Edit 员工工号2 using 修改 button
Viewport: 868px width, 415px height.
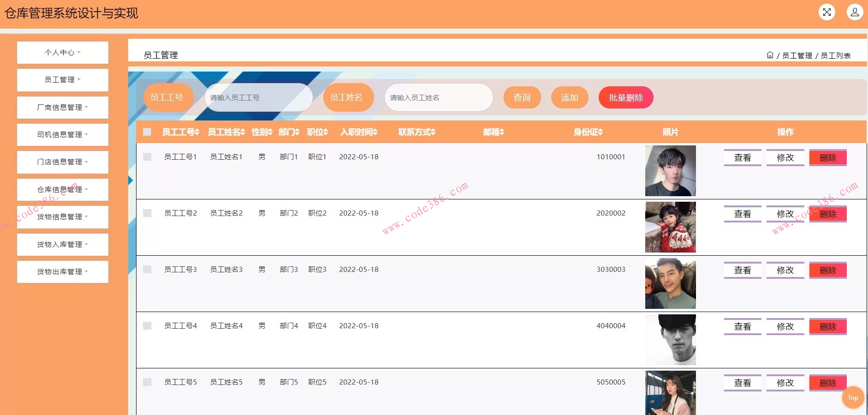785,214
